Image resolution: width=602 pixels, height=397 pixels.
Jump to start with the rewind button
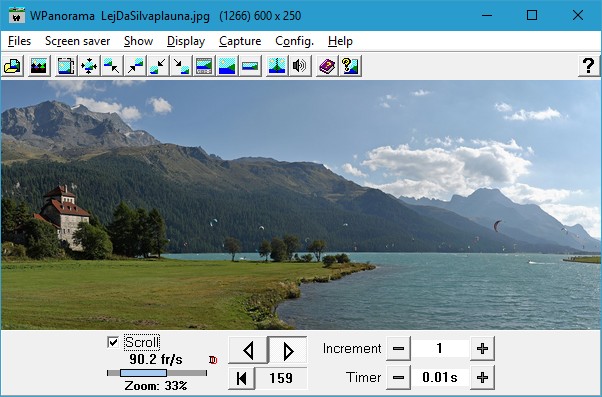click(241, 378)
